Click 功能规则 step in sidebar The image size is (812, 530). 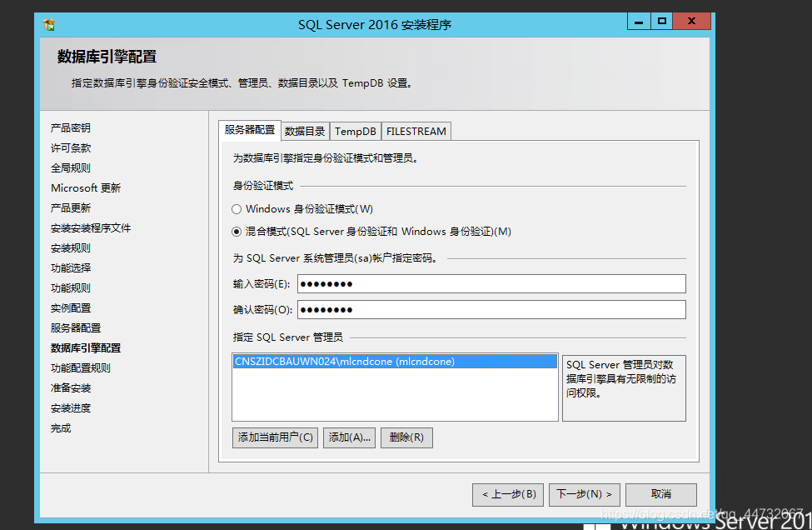click(x=71, y=288)
